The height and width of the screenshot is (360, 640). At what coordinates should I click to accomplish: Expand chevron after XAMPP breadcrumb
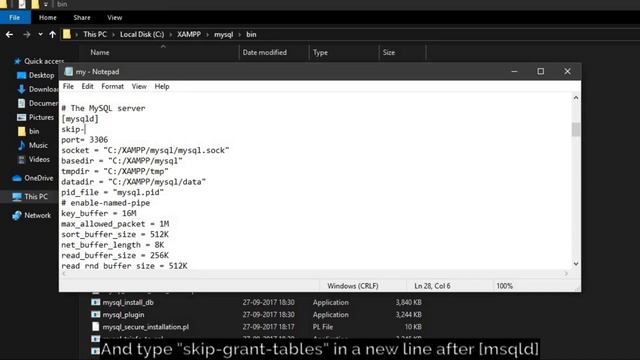207,35
